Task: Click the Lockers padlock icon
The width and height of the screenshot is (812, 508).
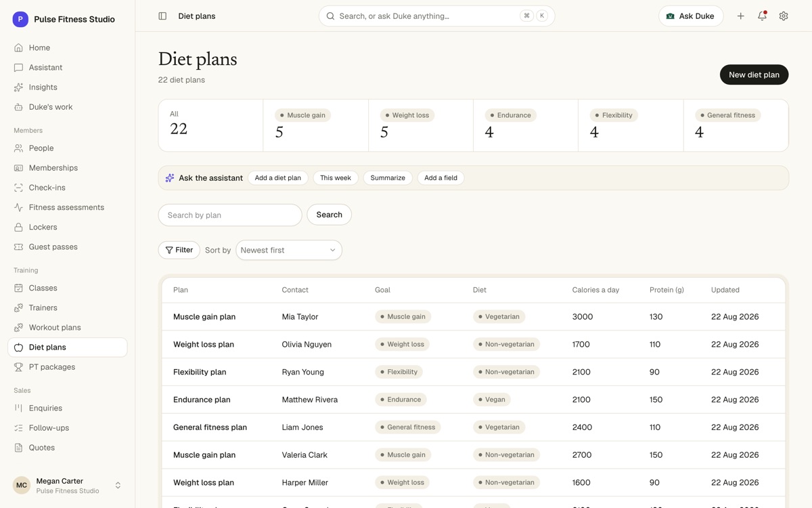Action: point(18,227)
